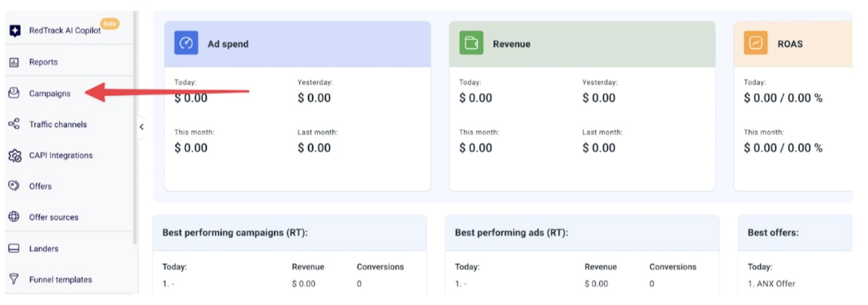Select the Campaigns sidebar icon
The width and height of the screenshot is (868, 305).
point(14,93)
